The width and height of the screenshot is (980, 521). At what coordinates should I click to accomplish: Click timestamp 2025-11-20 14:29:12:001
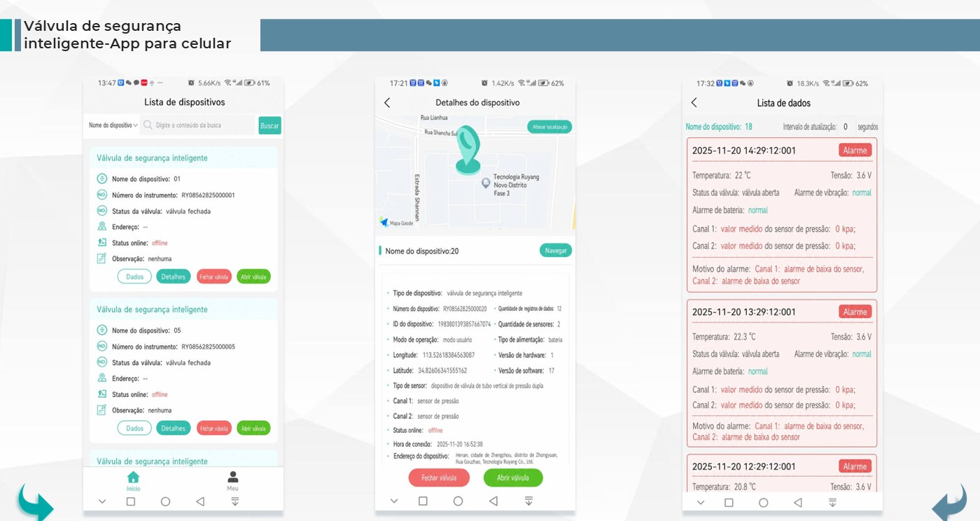[744, 151]
